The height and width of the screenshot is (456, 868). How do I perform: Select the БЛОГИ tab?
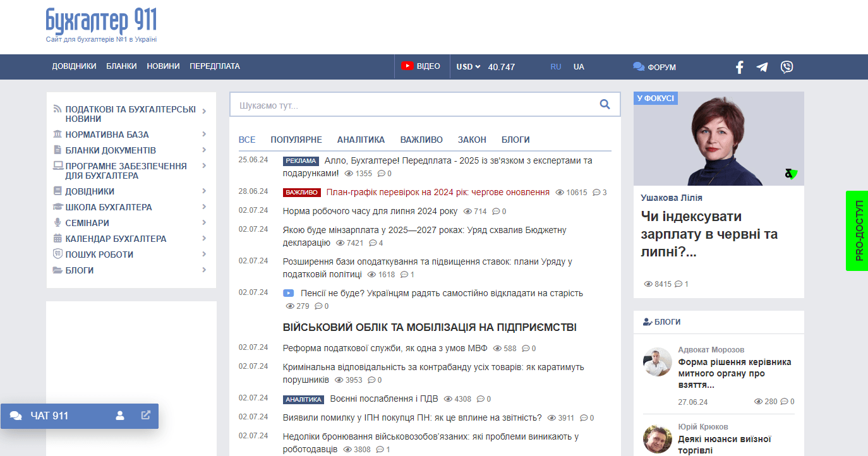click(515, 140)
